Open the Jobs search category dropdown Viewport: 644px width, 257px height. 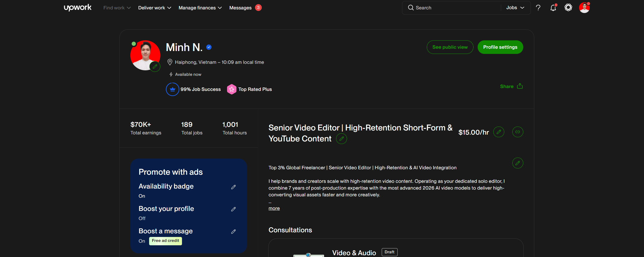(x=515, y=8)
